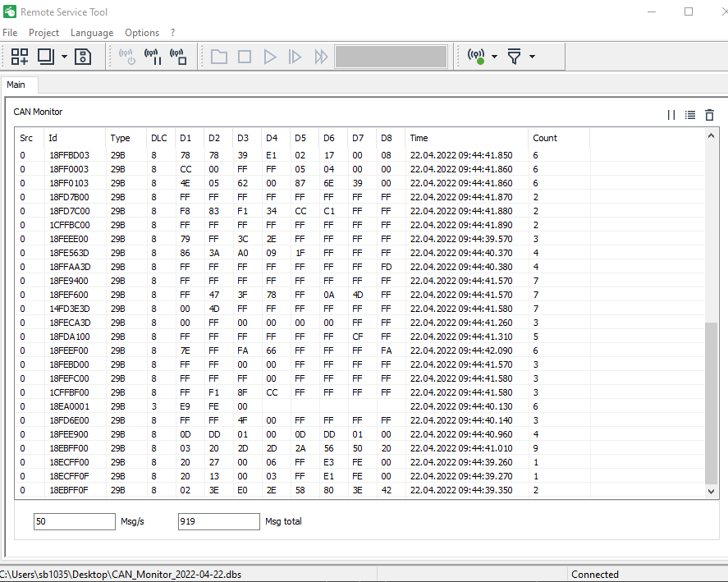Expand the connection antenna dropdown arrow
This screenshot has width=728, height=582.
(495, 57)
